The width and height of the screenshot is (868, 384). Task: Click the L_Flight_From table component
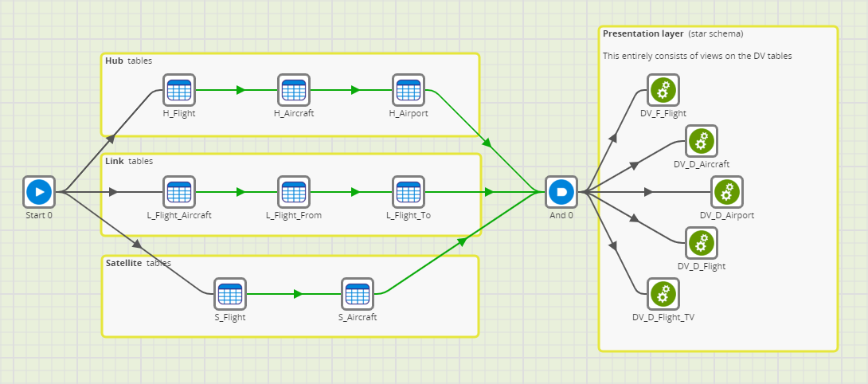[x=294, y=192]
